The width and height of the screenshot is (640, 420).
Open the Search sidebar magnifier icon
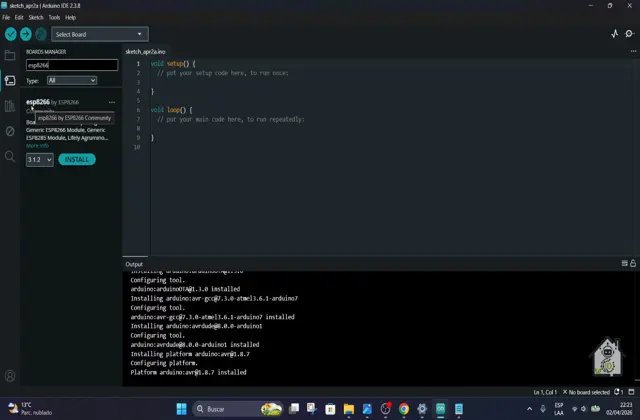[10, 157]
